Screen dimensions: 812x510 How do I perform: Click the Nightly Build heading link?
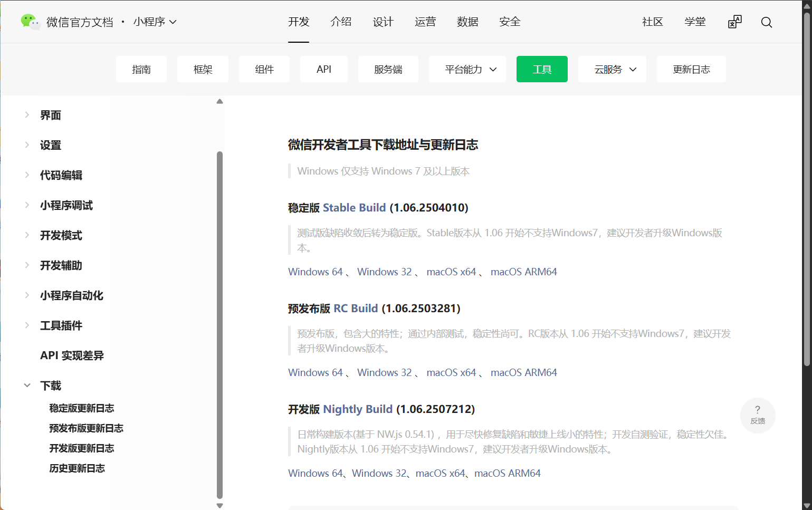point(358,409)
